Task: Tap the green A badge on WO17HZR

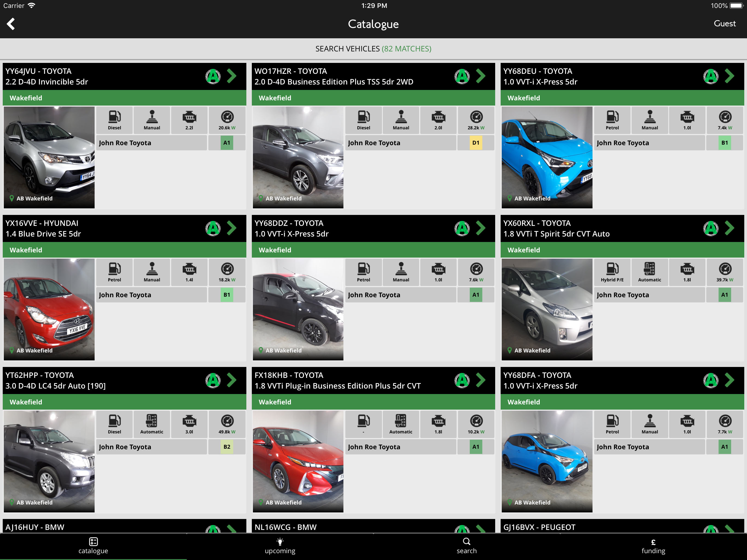Action: pos(462,76)
